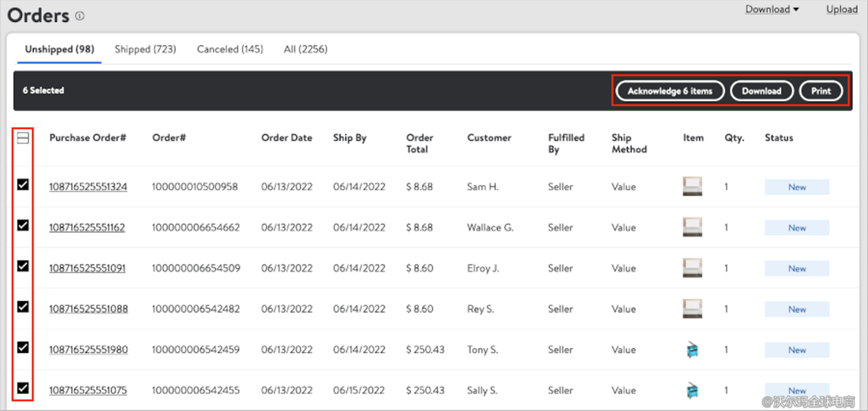The width and height of the screenshot is (868, 411).
Task: Open item thumbnail for Sam H. order
Action: [692, 186]
